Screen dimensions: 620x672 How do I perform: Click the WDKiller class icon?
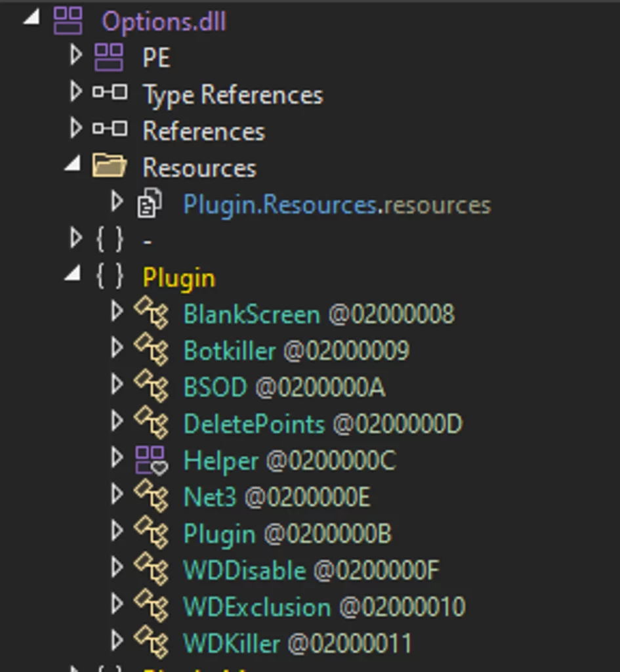click(x=152, y=642)
